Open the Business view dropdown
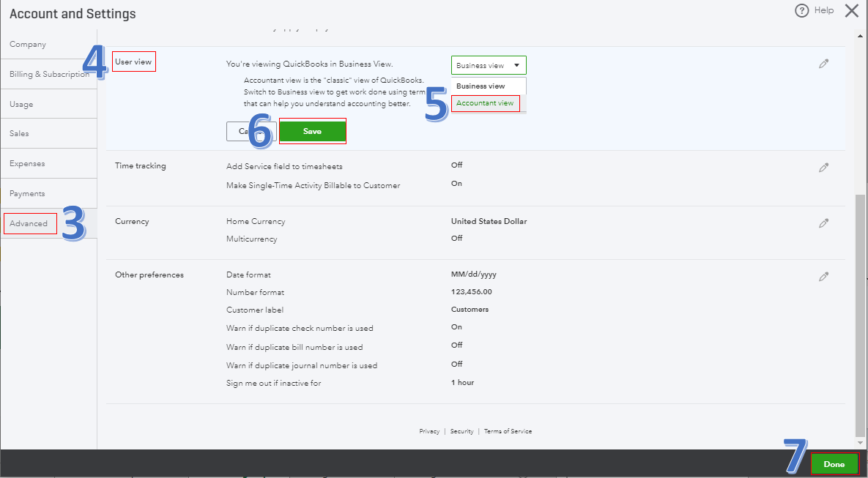Image resolution: width=868 pixels, height=478 pixels. 489,65
